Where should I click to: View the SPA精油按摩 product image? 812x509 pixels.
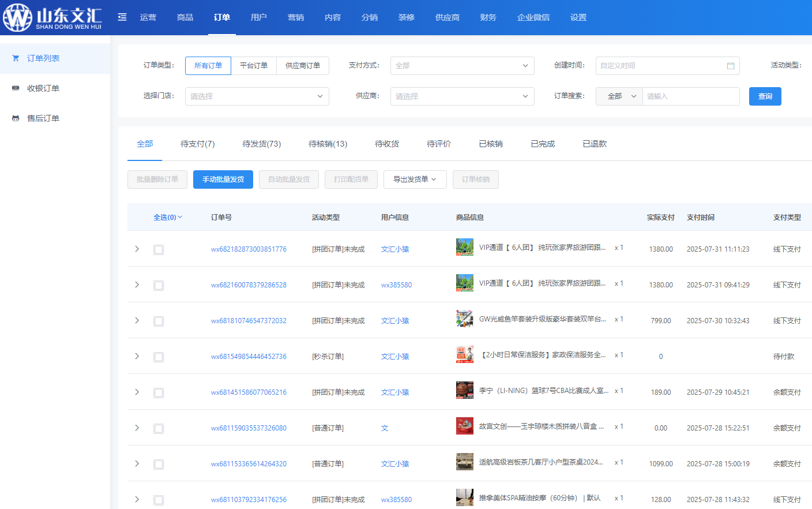point(465,497)
